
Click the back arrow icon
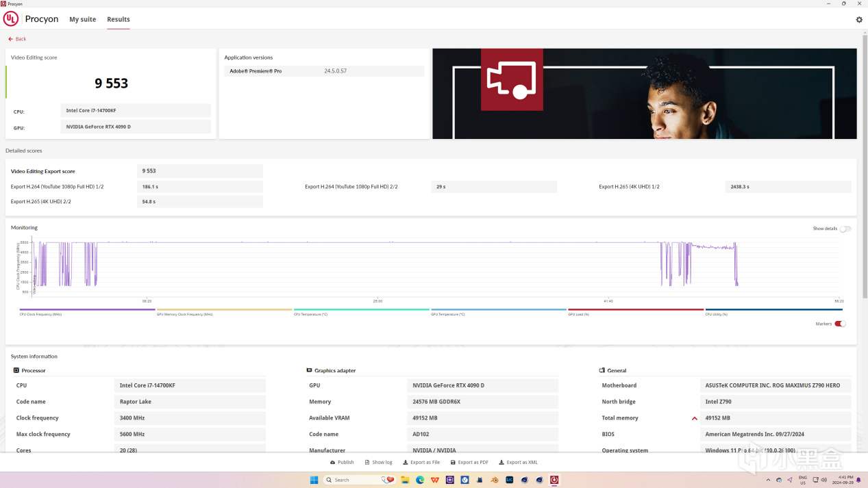pyautogui.click(x=10, y=39)
